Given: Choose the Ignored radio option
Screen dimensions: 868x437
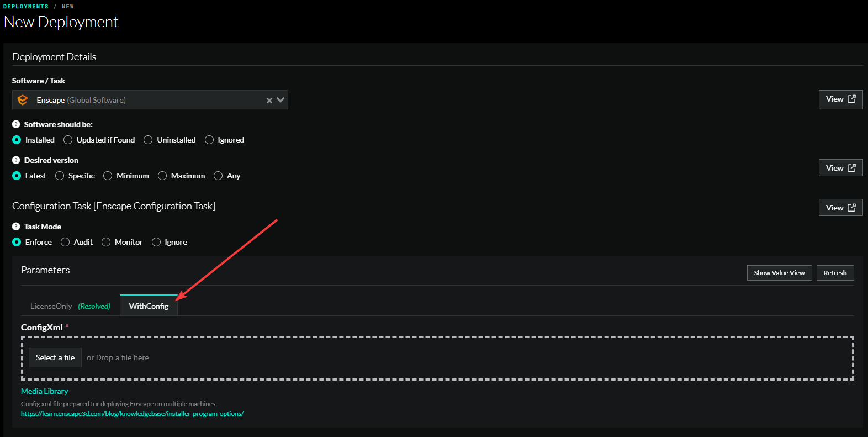Looking at the screenshot, I should click(x=209, y=140).
